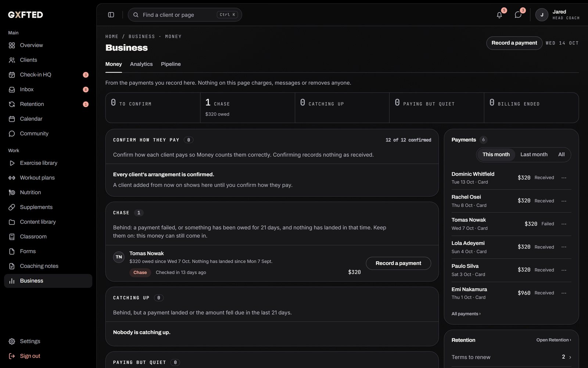Switch to the Analytics tab
The image size is (588, 368).
pos(141,64)
